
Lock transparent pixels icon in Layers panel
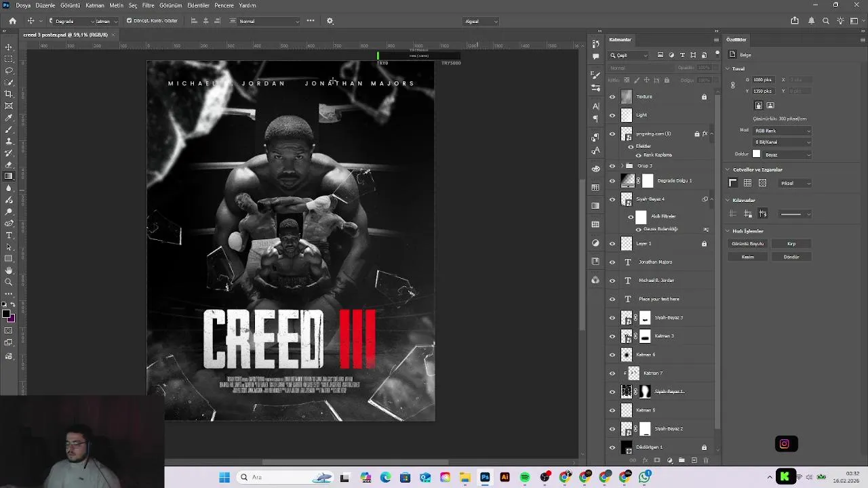(x=627, y=80)
